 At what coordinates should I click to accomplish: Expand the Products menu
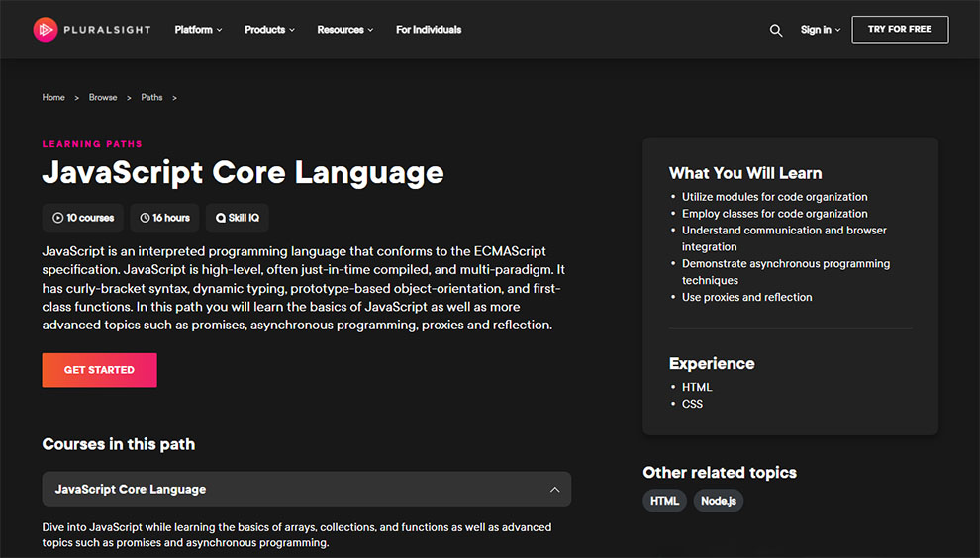point(269,30)
